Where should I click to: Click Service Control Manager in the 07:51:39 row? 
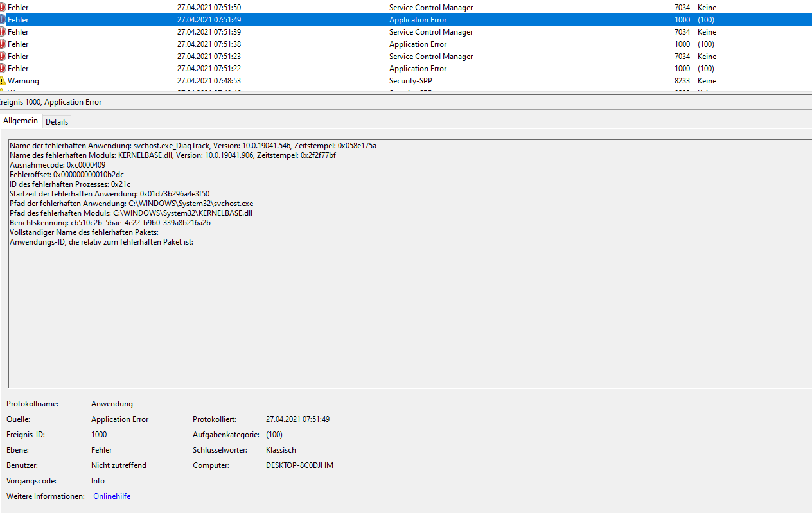point(431,32)
